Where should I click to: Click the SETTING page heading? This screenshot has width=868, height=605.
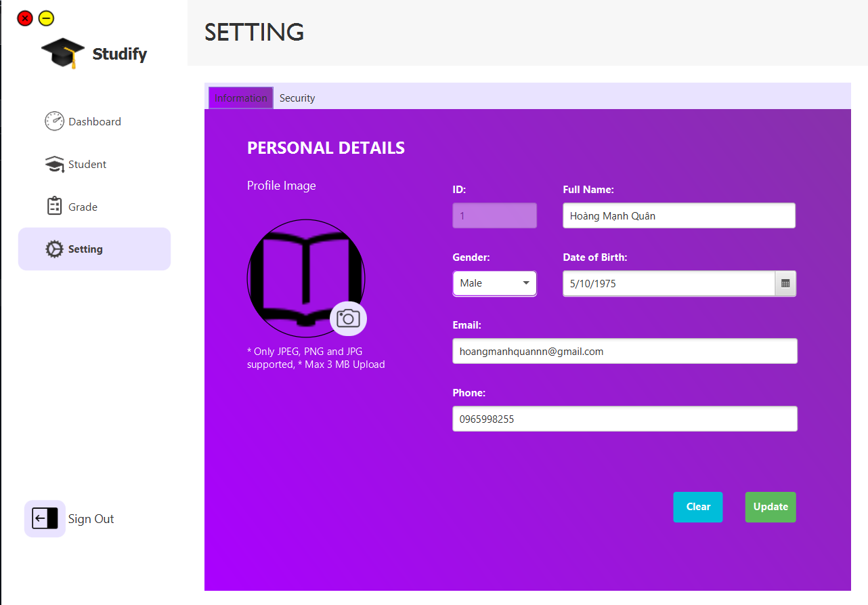click(255, 32)
